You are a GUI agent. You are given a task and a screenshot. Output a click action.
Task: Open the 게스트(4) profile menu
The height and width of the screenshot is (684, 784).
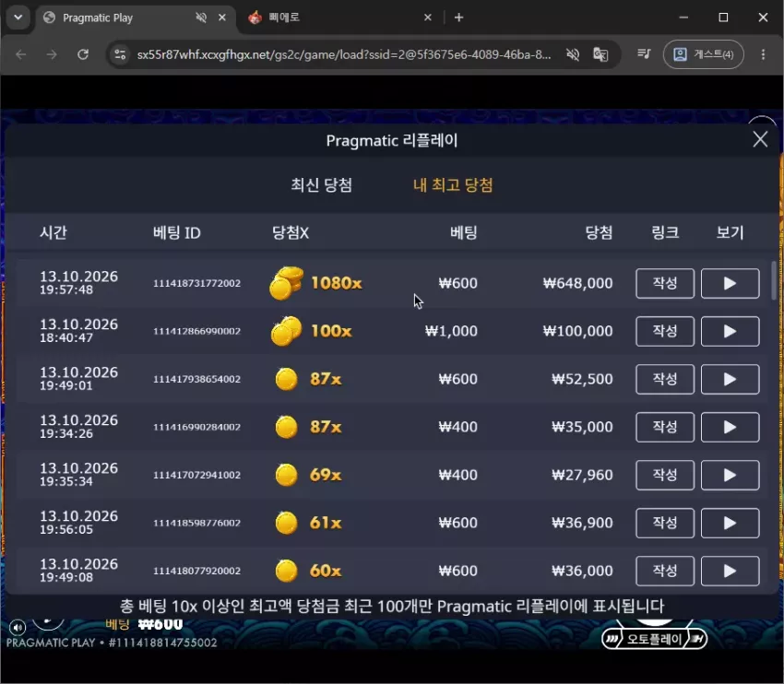coord(703,54)
